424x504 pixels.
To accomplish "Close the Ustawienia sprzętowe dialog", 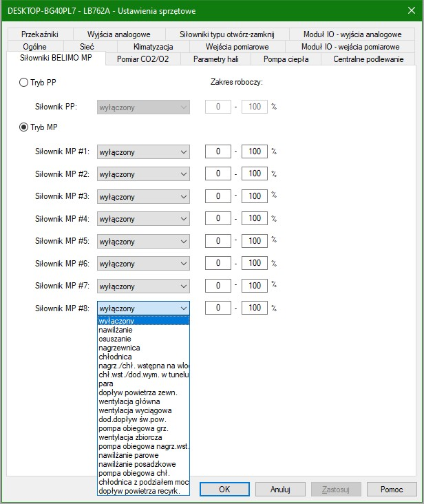I will click(x=412, y=10).
